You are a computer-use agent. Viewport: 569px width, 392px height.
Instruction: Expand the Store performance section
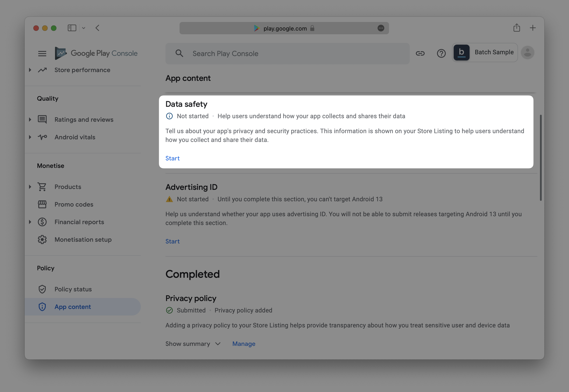pos(30,70)
